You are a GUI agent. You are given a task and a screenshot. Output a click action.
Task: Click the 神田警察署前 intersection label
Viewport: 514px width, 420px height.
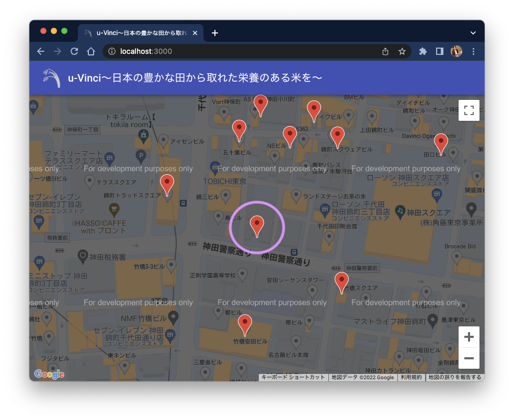(x=362, y=268)
